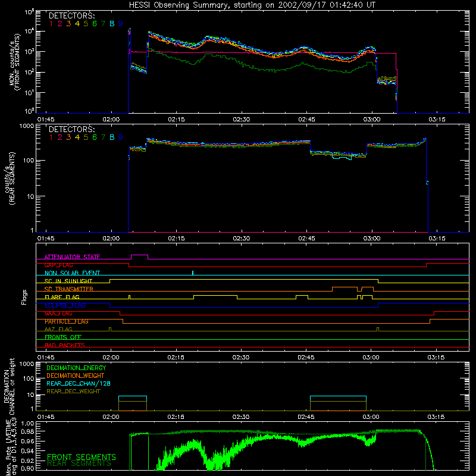Click the "0.98" livetime axis value
The image size is (476, 476).
pos(29,431)
